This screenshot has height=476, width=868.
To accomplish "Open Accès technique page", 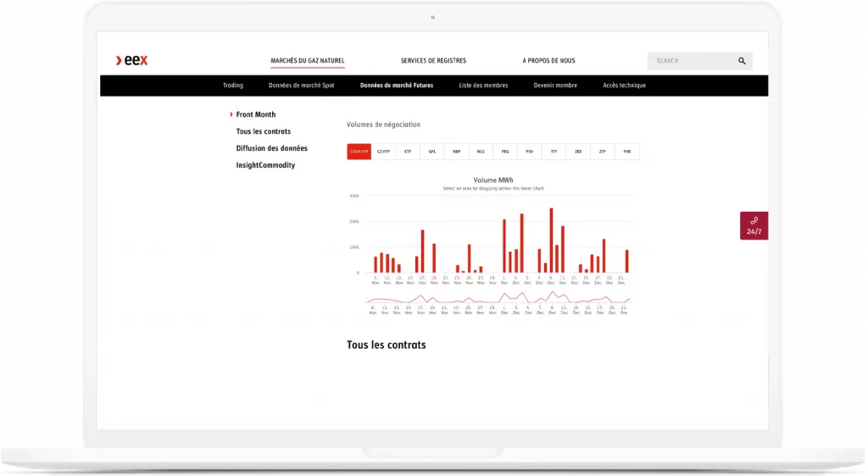I will coord(624,86).
